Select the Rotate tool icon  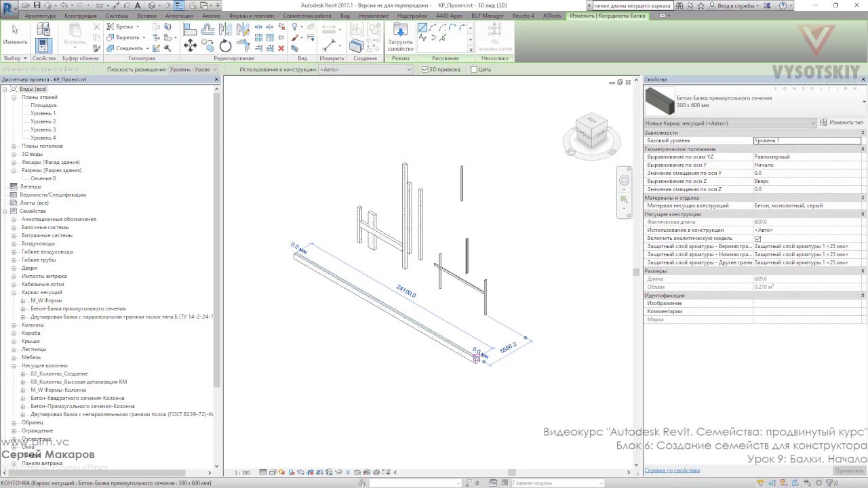click(226, 45)
